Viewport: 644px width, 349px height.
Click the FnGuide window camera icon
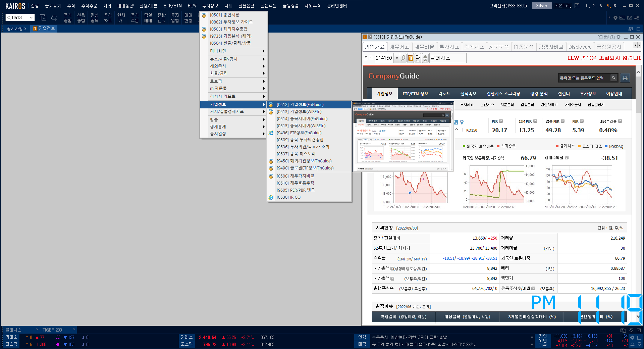click(612, 37)
